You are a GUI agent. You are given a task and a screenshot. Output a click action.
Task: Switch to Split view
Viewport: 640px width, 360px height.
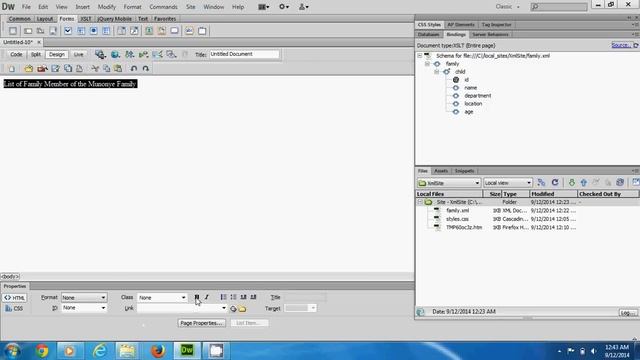pos(36,54)
